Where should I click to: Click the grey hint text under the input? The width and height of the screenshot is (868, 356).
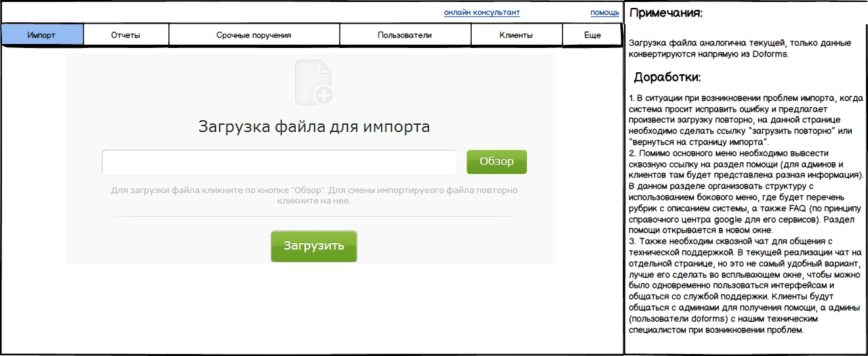coord(314,195)
